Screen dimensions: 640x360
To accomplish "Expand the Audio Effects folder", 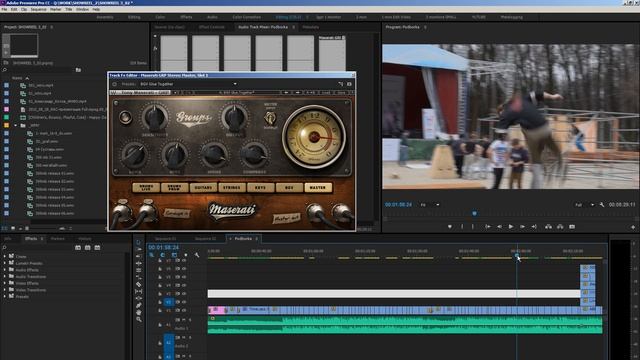I will [x=5, y=270].
